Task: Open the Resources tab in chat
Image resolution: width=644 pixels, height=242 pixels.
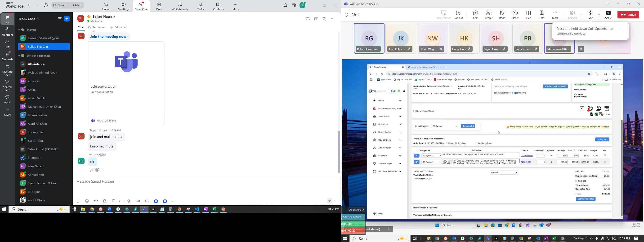Action: [x=97, y=28]
